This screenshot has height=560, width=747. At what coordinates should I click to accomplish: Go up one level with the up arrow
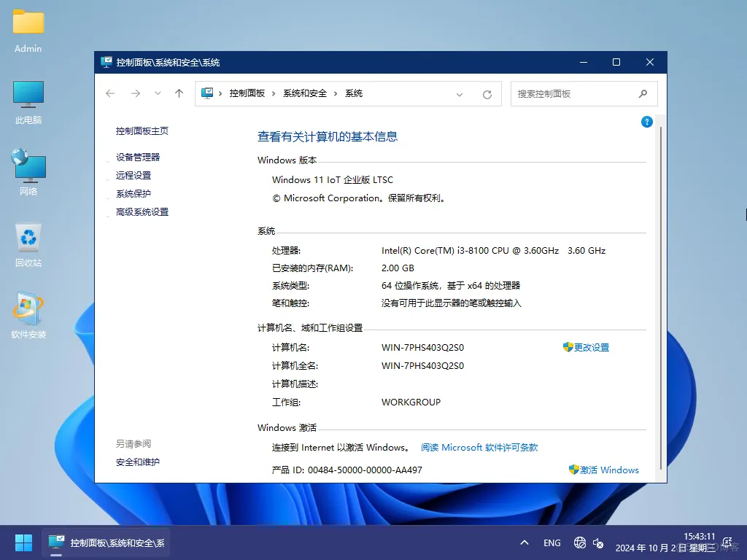click(179, 93)
